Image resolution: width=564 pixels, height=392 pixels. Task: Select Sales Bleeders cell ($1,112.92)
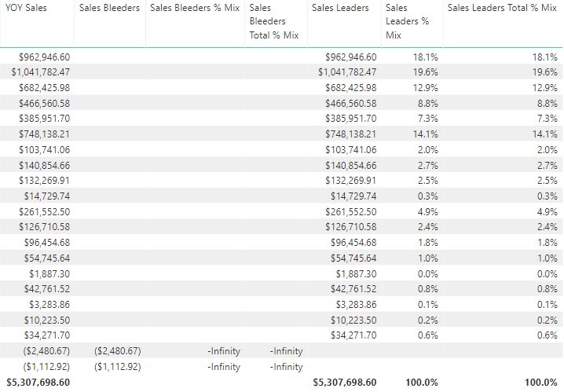118,367
